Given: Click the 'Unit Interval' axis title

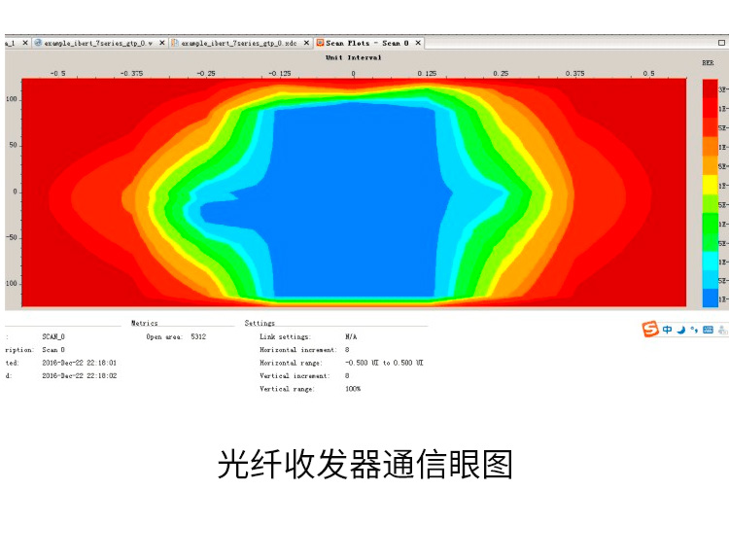Looking at the screenshot, I should pos(354,57).
